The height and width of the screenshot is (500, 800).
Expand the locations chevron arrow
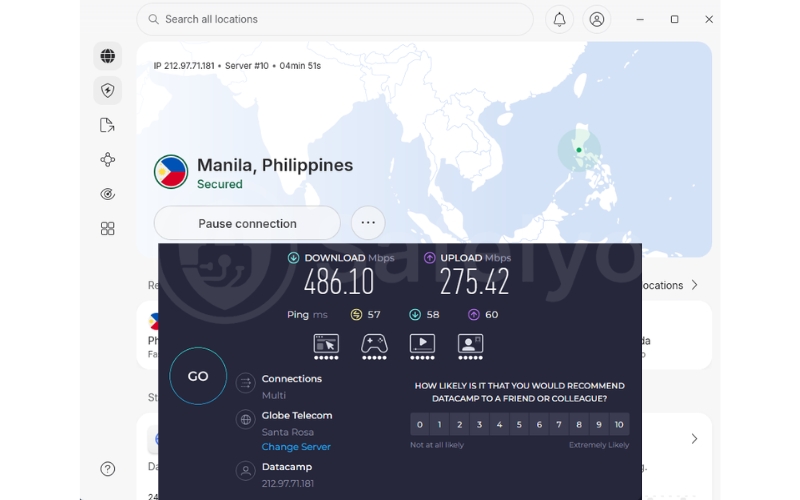coord(694,285)
